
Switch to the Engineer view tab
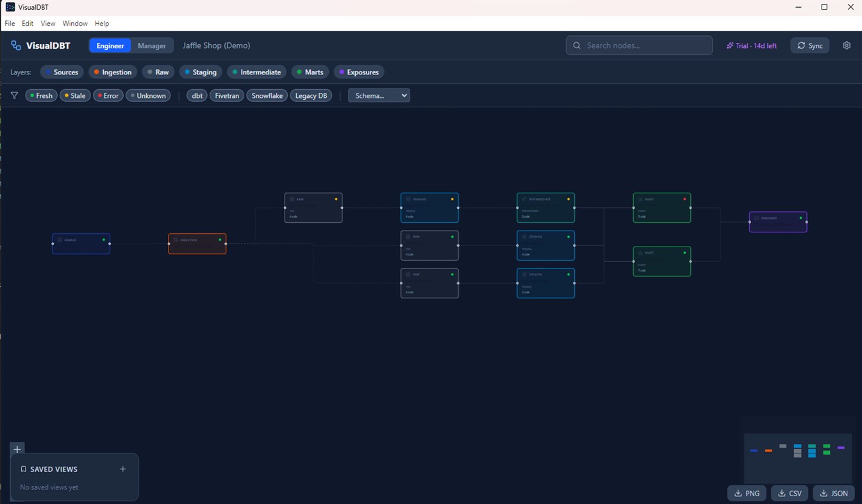110,45
